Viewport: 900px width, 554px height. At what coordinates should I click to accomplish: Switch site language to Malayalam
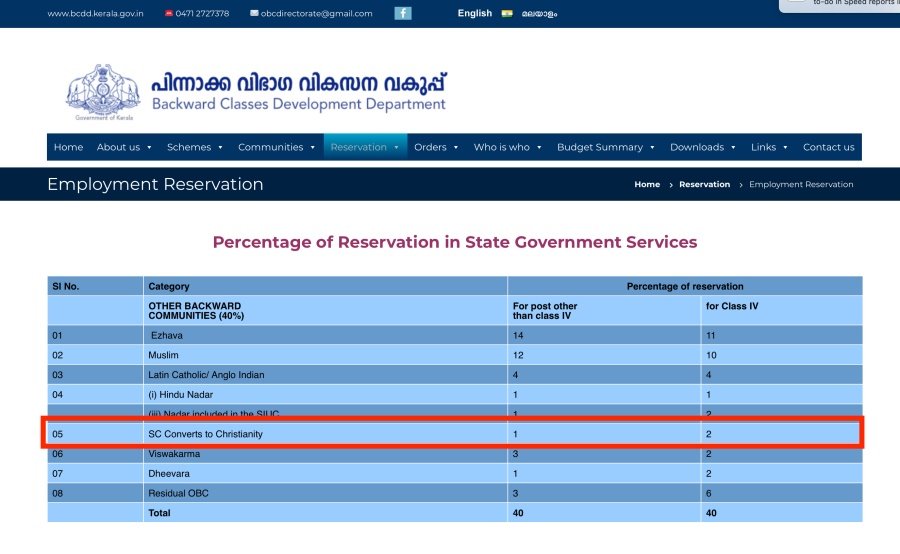539,14
